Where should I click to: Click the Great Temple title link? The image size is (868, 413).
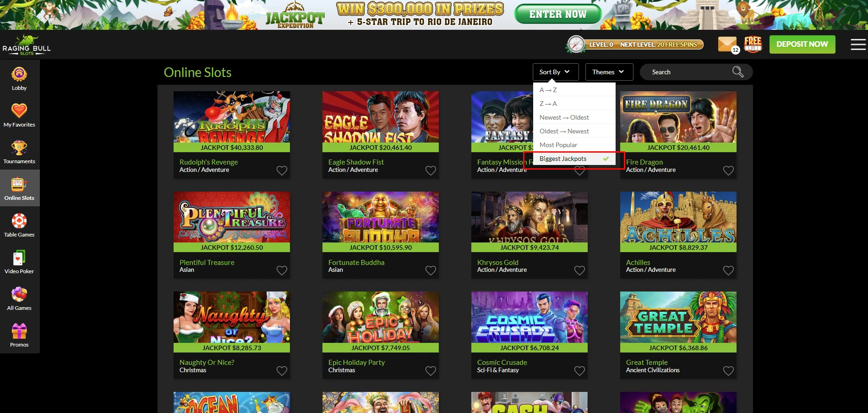point(647,362)
